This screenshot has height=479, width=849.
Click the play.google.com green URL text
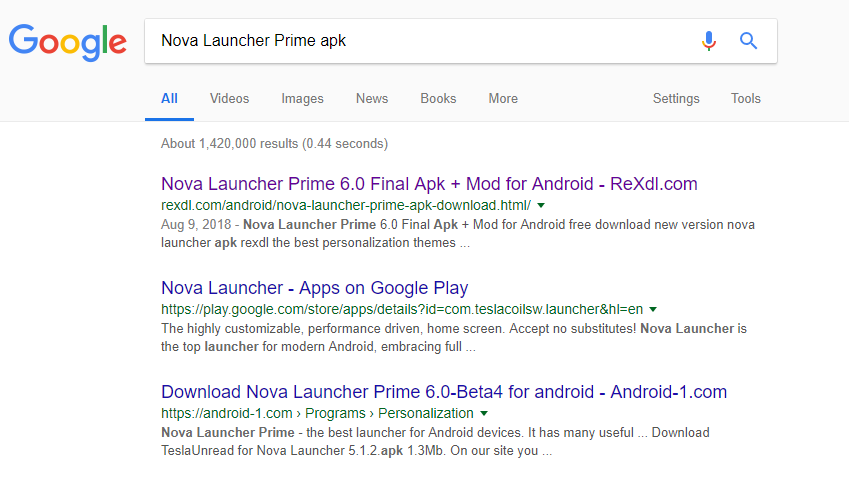pos(402,309)
